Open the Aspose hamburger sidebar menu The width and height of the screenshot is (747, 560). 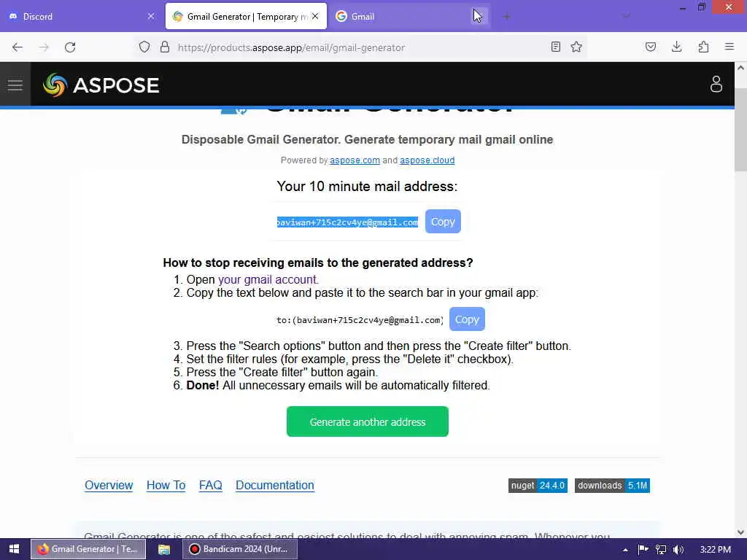pos(15,85)
